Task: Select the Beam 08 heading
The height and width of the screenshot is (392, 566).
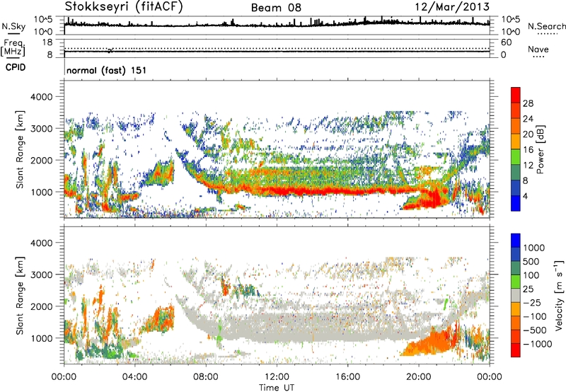Action: [276, 8]
